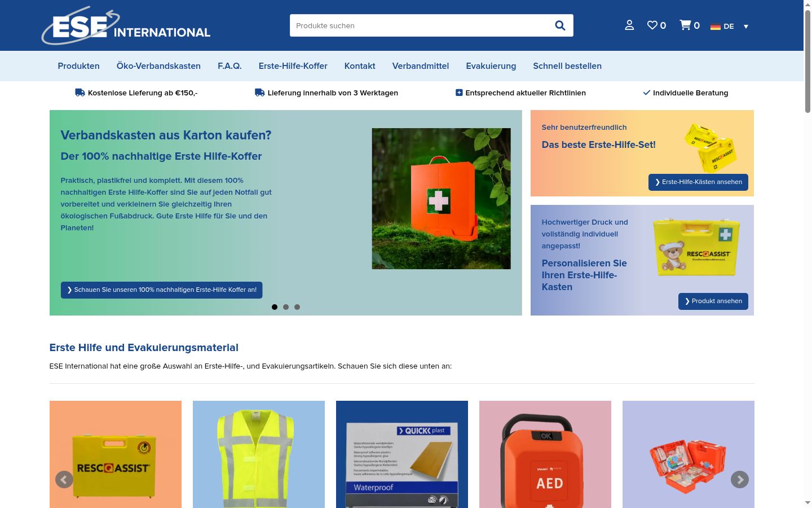Expand the DE language dropdown arrow
This screenshot has width=812, height=508.
(745, 27)
